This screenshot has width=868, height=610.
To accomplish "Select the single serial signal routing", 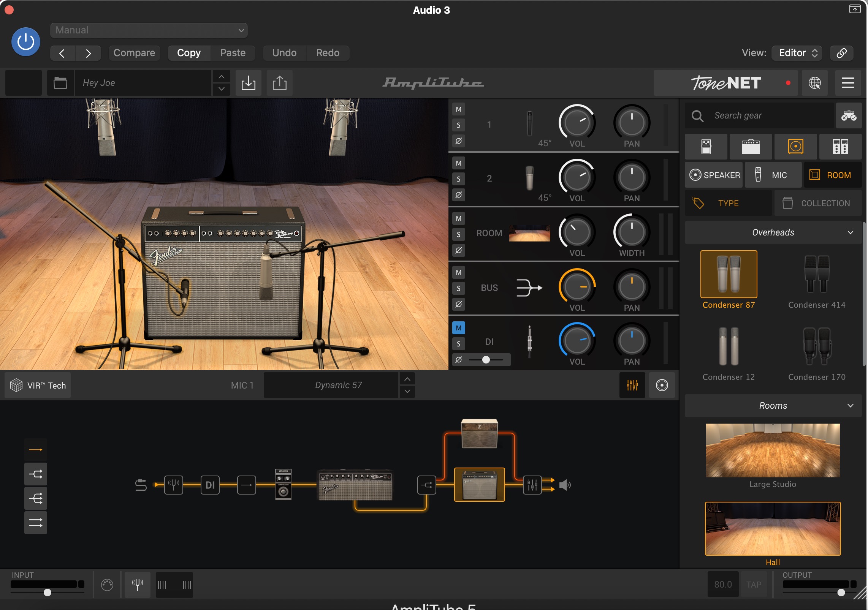I will pos(36,450).
